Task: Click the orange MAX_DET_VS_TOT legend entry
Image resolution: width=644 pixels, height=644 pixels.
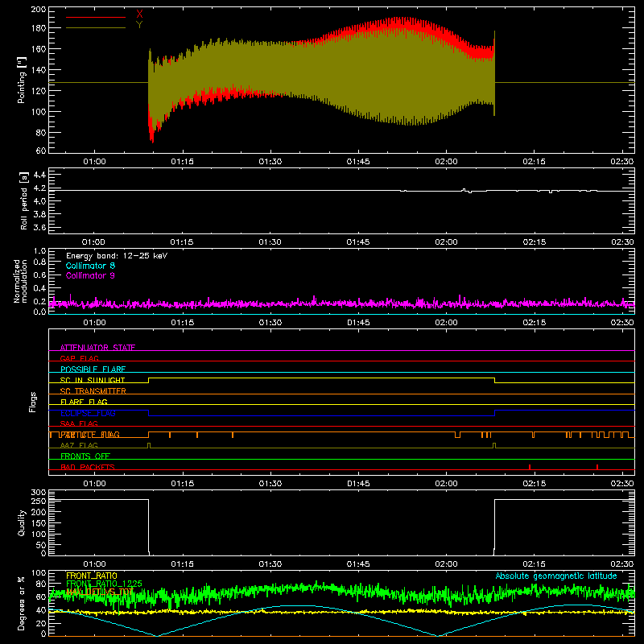Action: point(99,592)
